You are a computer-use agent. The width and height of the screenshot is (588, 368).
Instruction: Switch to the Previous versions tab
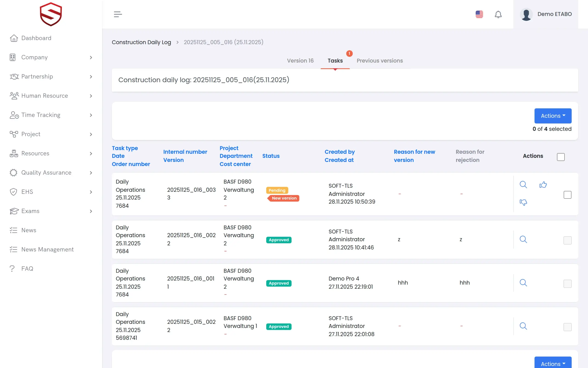pos(379,60)
